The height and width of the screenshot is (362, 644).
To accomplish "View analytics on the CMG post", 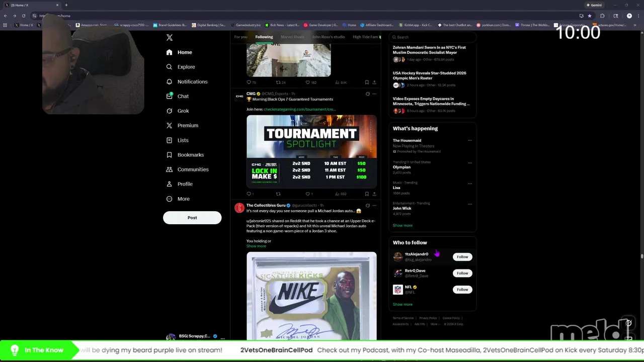I will (341, 194).
